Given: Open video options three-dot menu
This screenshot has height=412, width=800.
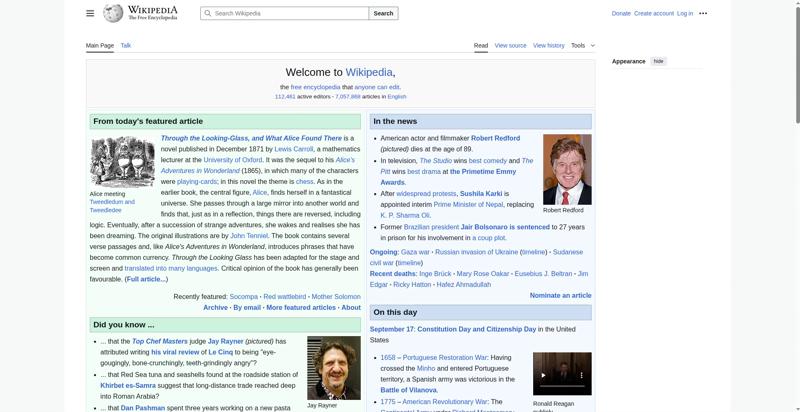Looking at the screenshot, I should click(581, 375).
